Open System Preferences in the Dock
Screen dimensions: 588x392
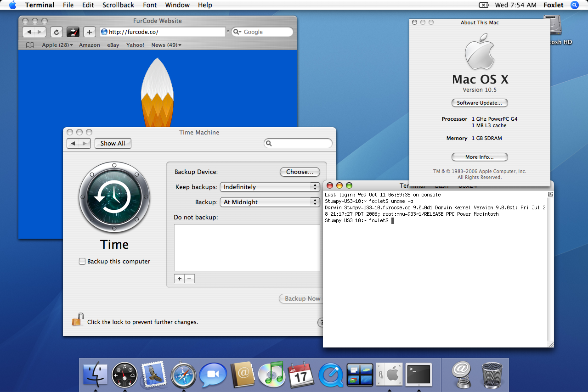(389, 374)
